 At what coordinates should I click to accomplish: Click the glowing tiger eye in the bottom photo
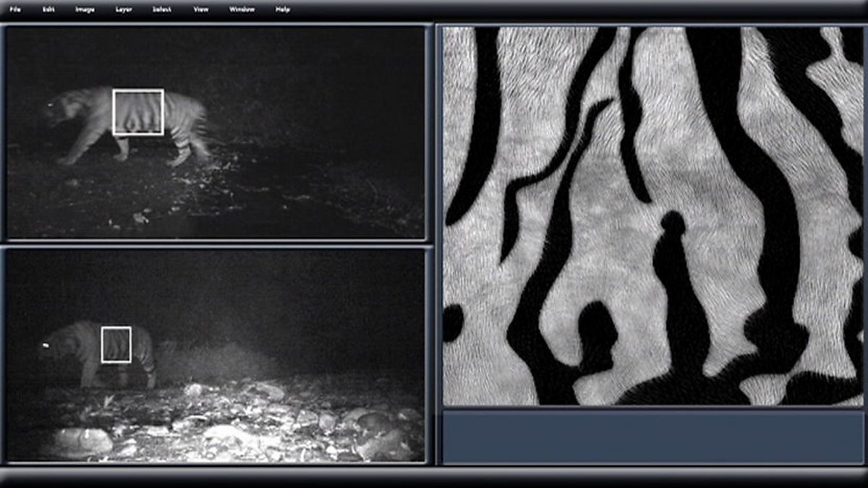point(46,346)
